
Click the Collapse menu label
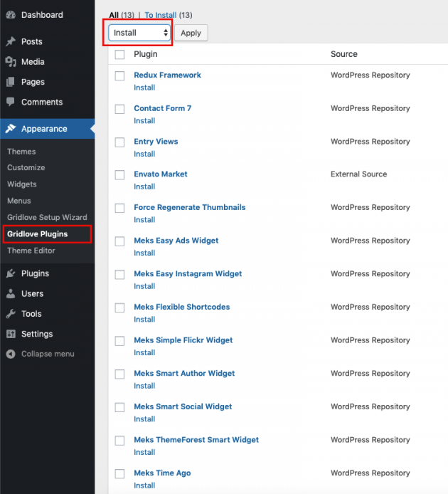(48, 354)
